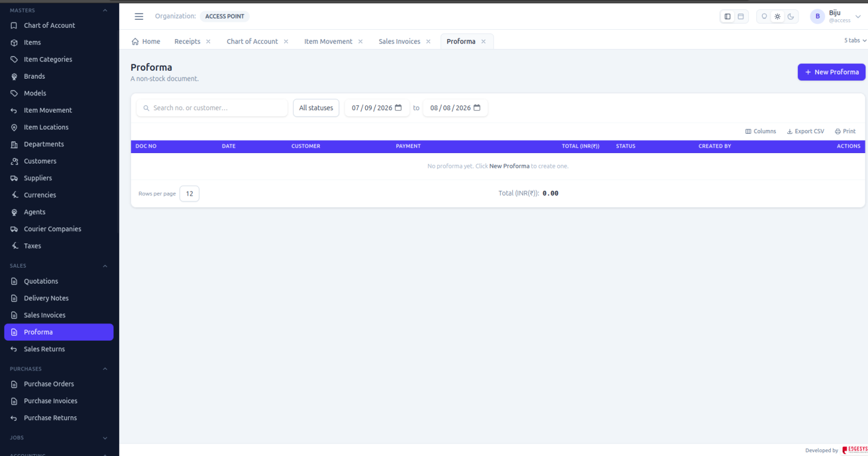
Task: Go to Item Categories in sidebar
Action: pos(59,59)
